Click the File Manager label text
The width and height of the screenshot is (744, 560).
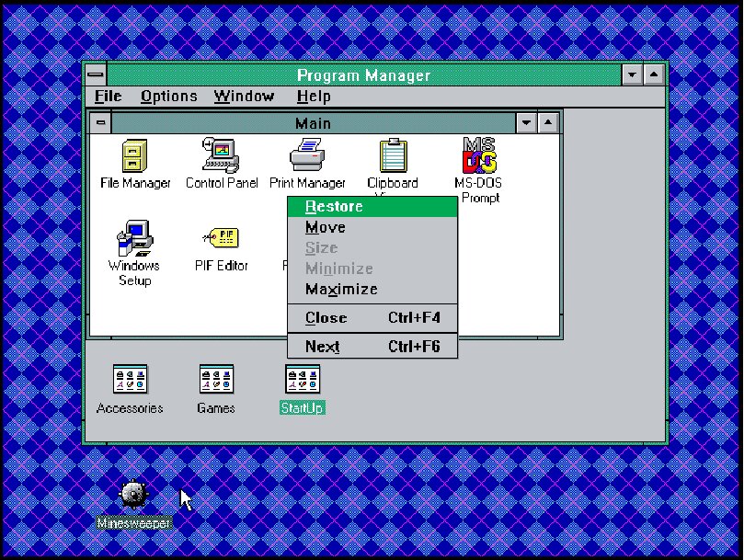[x=135, y=183]
